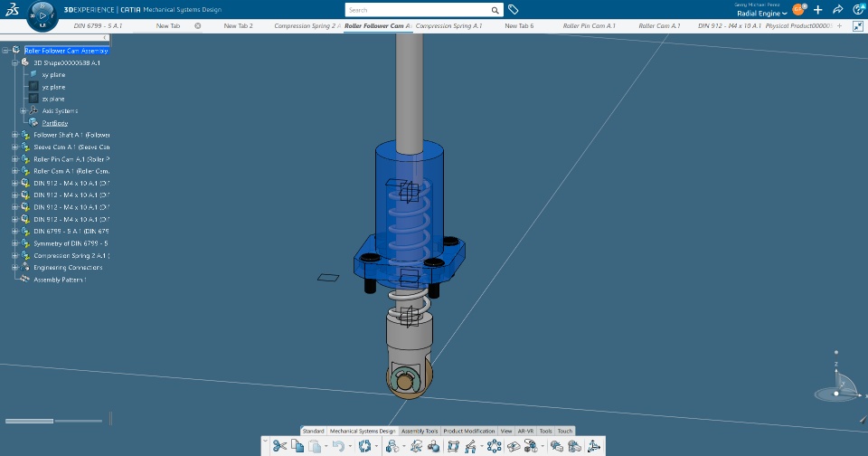Select Roller Pin Cam A.1 in tree
The width and height of the screenshot is (868, 456).
point(71,159)
